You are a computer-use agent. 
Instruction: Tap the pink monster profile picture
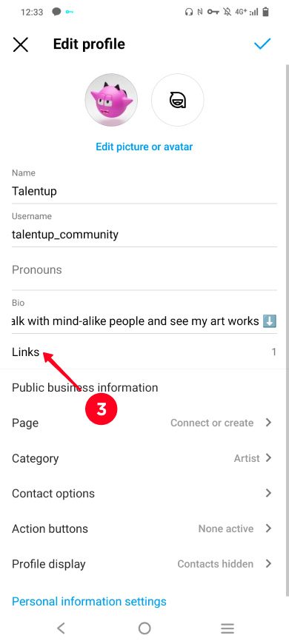click(x=111, y=100)
